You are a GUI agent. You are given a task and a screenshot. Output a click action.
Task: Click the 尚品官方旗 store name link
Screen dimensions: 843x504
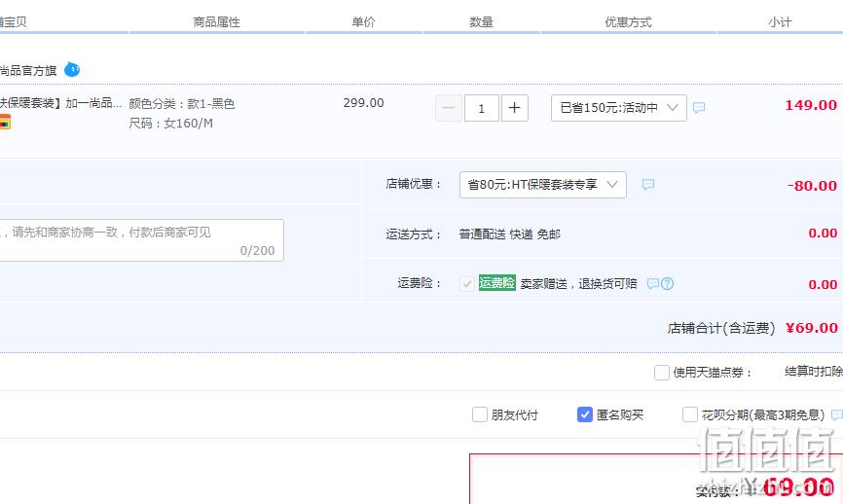pyautogui.click(x=28, y=70)
